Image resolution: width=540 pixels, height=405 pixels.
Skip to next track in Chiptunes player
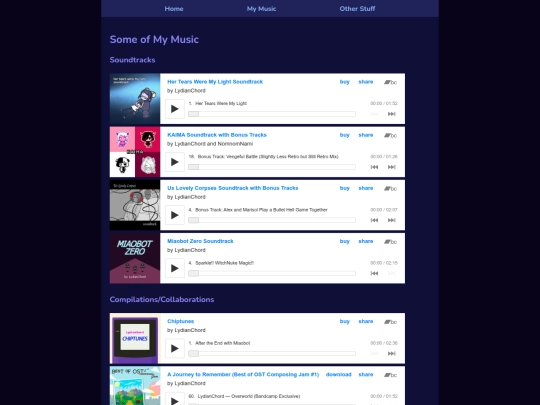[392, 353]
